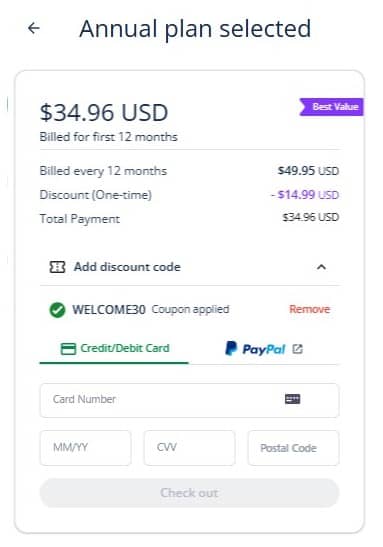The height and width of the screenshot is (547, 383).
Task: Click the Best Value ribbon badge
Action: 331,107
